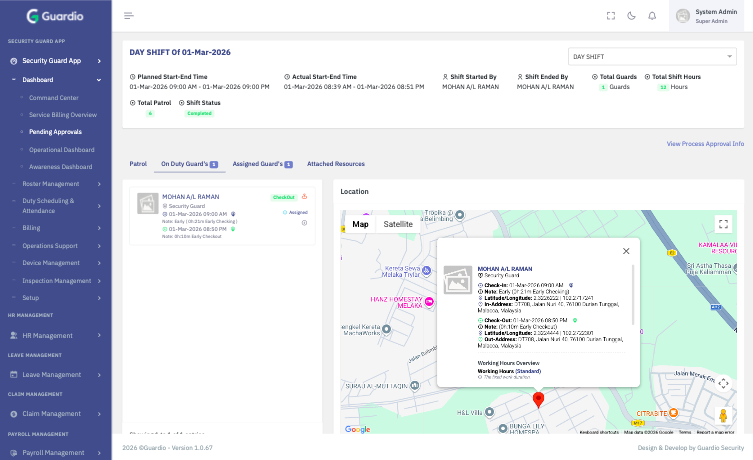
Task: Click the H&L Villa map marker
Action: pos(489,412)
